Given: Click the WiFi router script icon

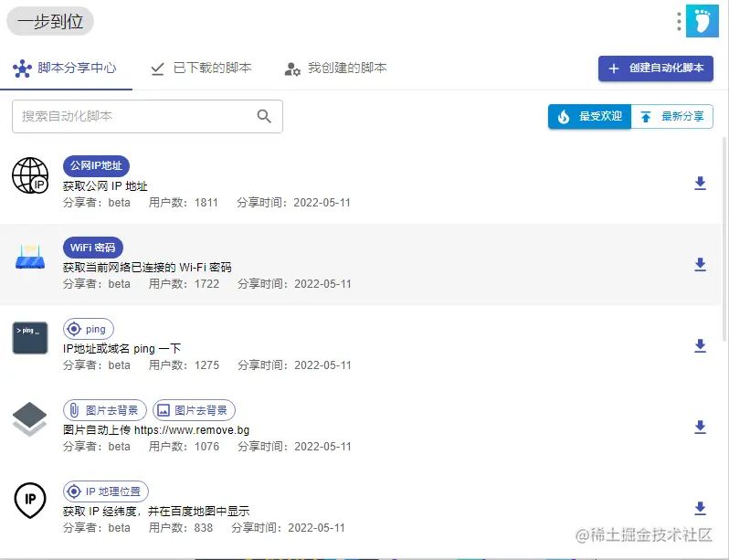Looking at the screenshot, I should coord(30,257).
